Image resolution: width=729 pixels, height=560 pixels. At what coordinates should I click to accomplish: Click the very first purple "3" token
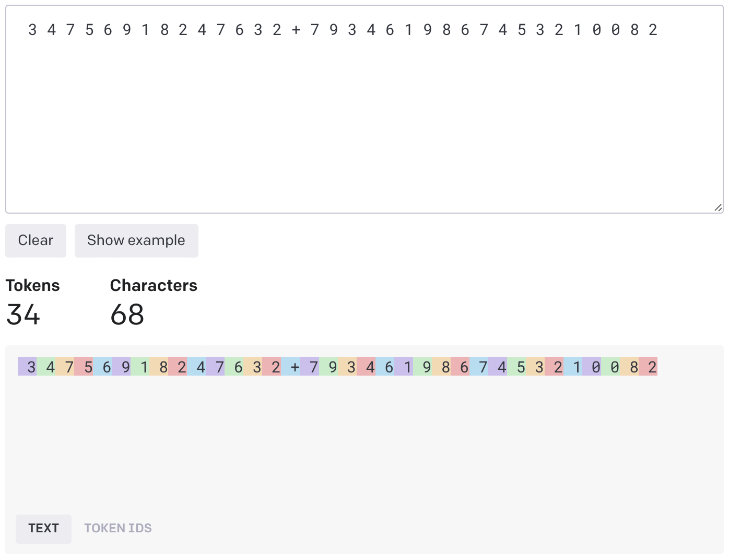coord(28,367)
